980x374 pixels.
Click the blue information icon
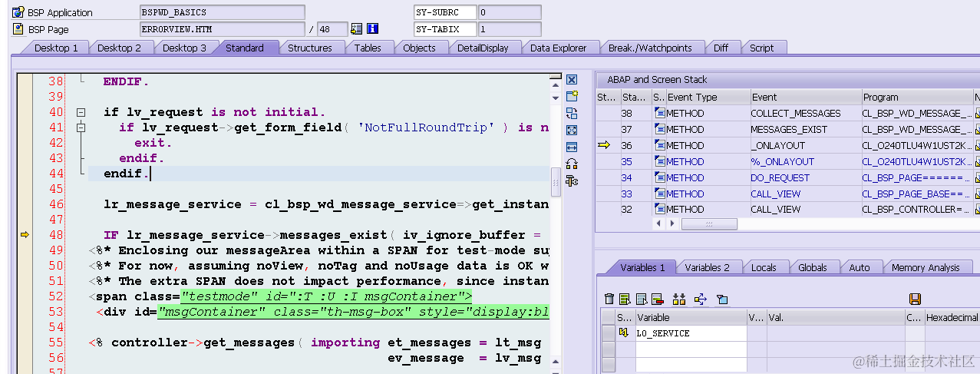373,29
